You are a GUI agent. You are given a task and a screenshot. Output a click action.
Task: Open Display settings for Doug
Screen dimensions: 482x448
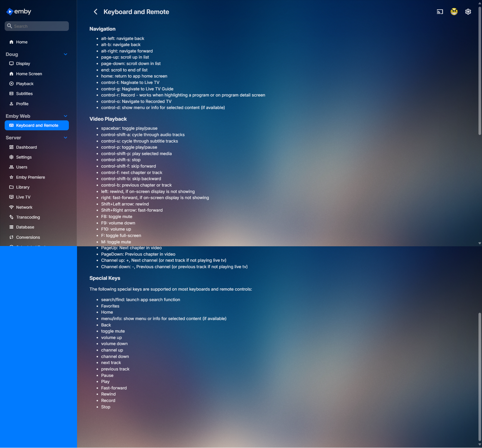(x=37, y=64)
